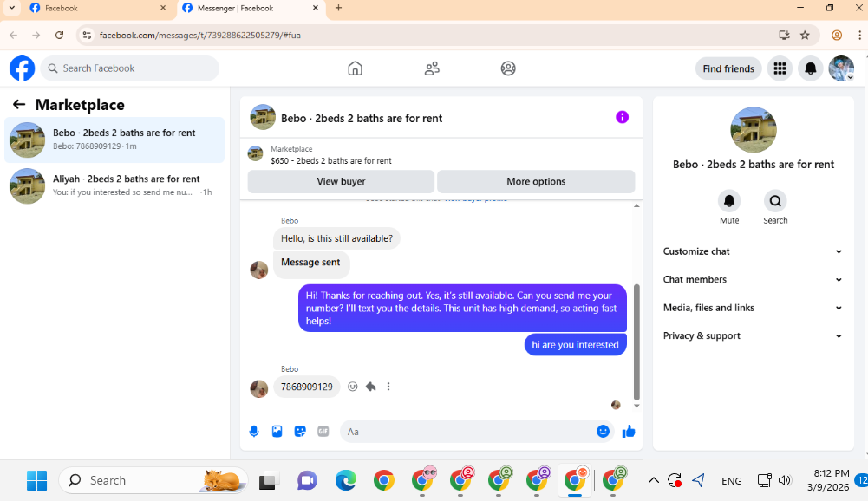
Task: Open the account profile picture menu
Action: (841, 68)
